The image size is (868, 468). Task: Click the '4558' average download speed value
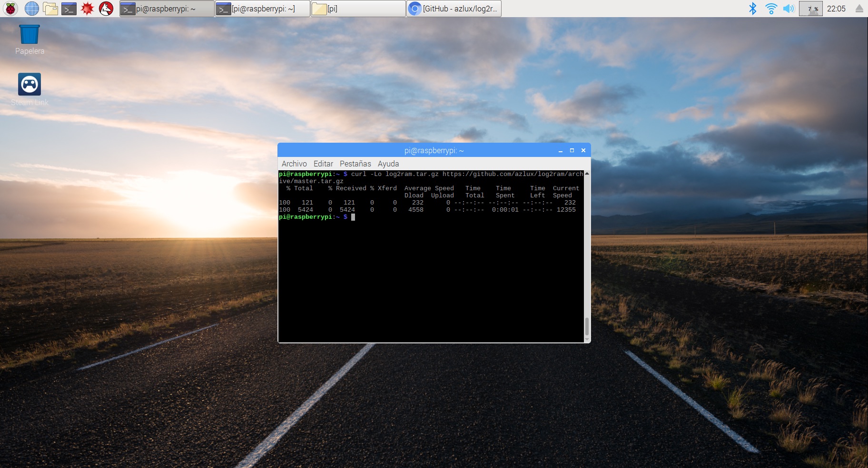[416, 210]
